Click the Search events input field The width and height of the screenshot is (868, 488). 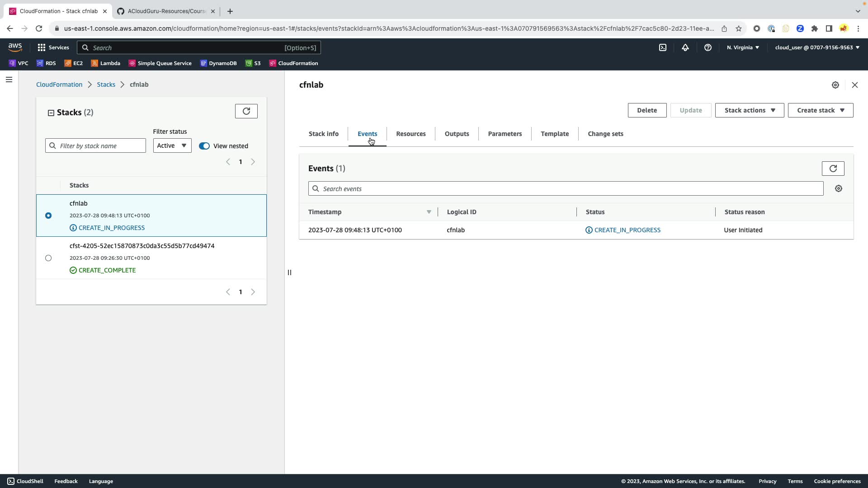[565, 189]
